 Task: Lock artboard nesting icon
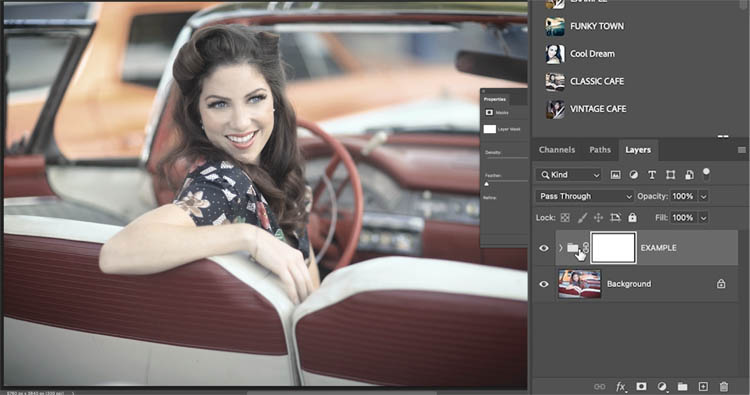(x=615, y=218)
